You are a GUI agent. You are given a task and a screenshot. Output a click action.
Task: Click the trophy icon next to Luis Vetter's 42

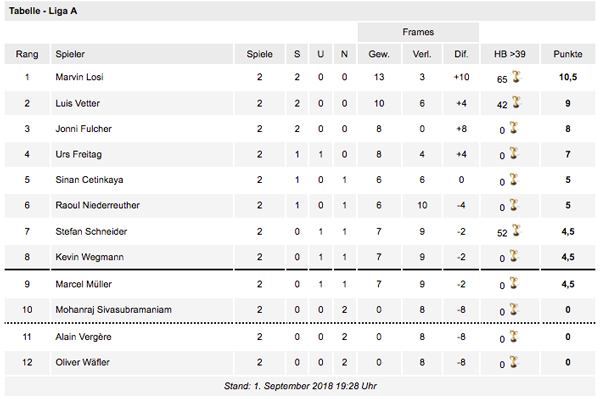[x=516, y=102]
